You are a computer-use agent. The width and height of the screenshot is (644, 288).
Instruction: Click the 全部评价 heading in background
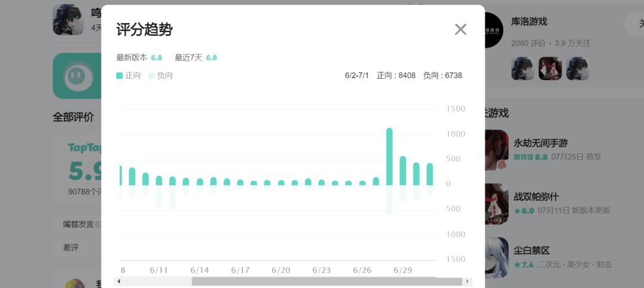click(73, 117)
